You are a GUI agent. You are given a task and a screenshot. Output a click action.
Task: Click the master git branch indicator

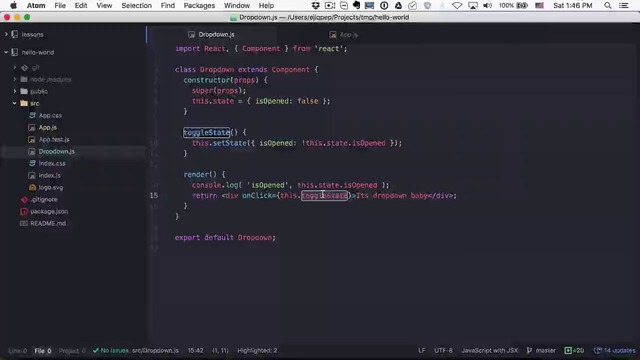[x=541, y=351]
